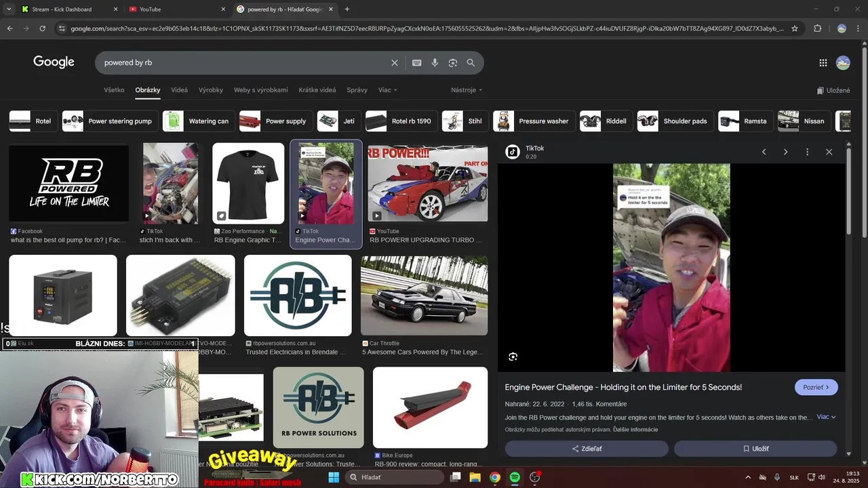The image size is (868, 488).
Task: Click the large TikTok preview image
Action: pos(671,268)
